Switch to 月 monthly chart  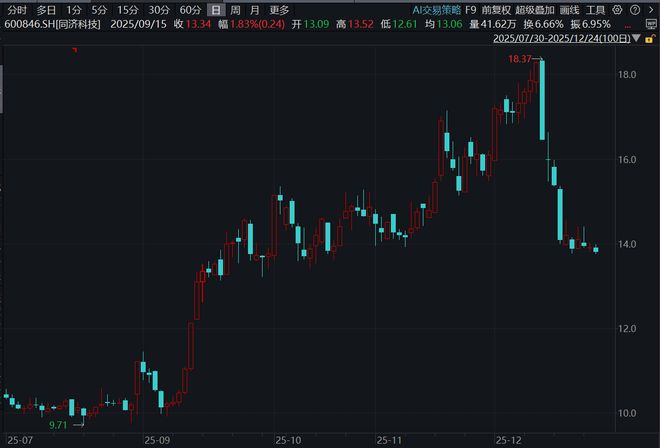tap(255, 10)
